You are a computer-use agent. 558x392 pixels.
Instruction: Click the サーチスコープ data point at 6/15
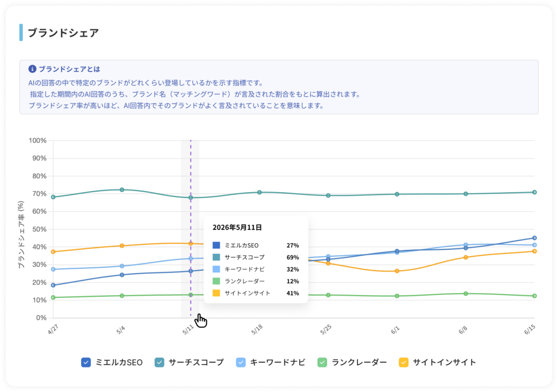click(x=535, y=192)
